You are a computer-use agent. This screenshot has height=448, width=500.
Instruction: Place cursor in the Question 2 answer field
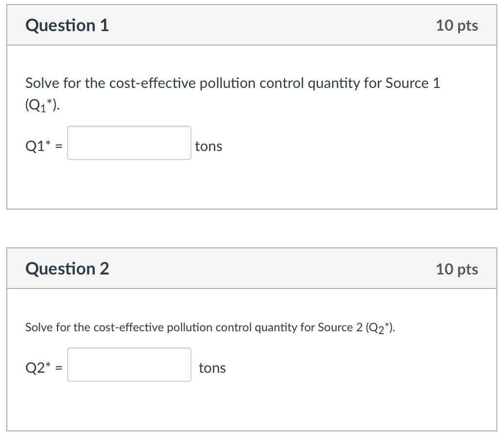129,365
